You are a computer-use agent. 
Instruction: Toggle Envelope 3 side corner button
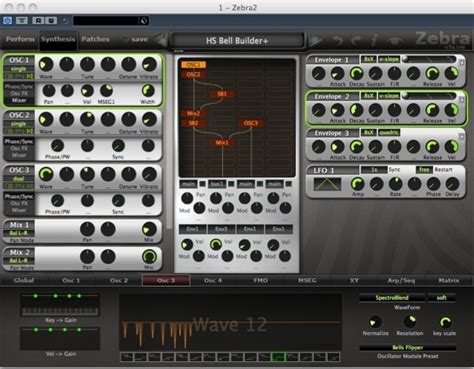462,136
